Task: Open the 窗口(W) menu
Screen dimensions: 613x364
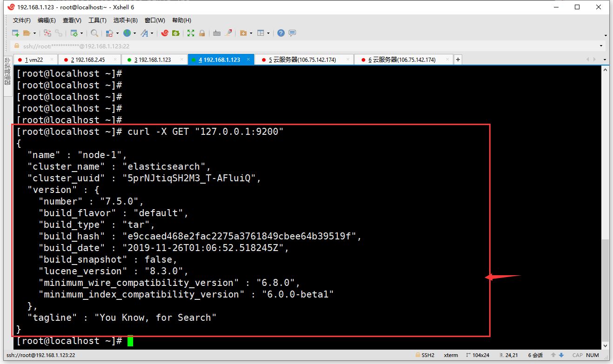Action: click(155, 20)
